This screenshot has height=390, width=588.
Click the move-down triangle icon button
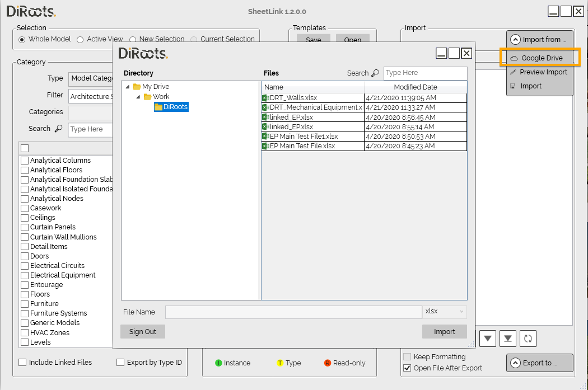(x=488, y=339)
